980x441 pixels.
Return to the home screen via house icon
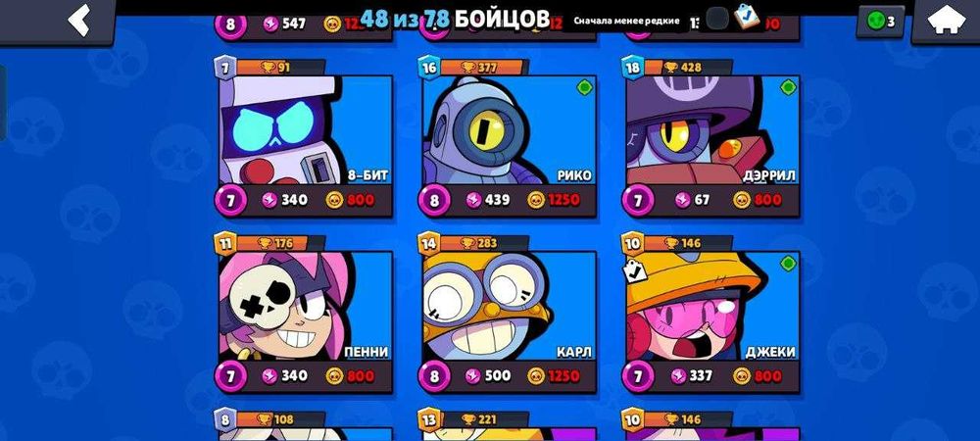pyautogui.click(x=947, y=21)
